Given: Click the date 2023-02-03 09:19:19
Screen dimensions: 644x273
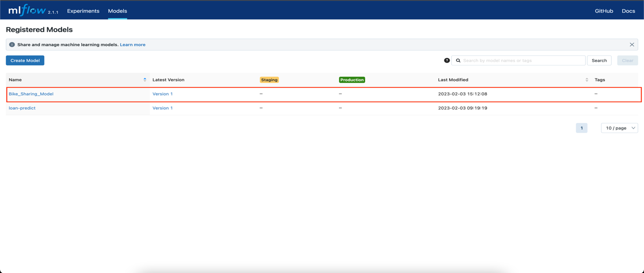Looking at the screenshot, I should 463,108.
